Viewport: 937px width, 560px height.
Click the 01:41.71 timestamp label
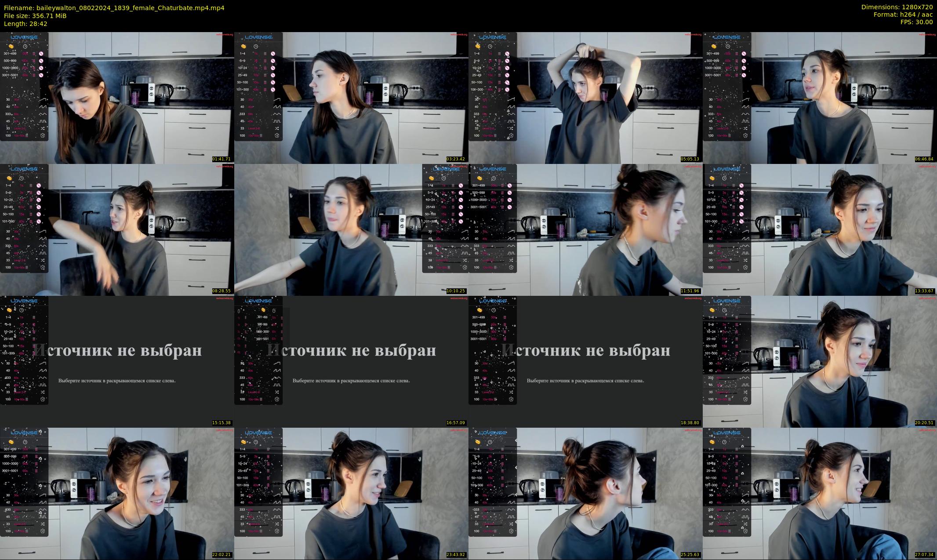pos(222,159)
